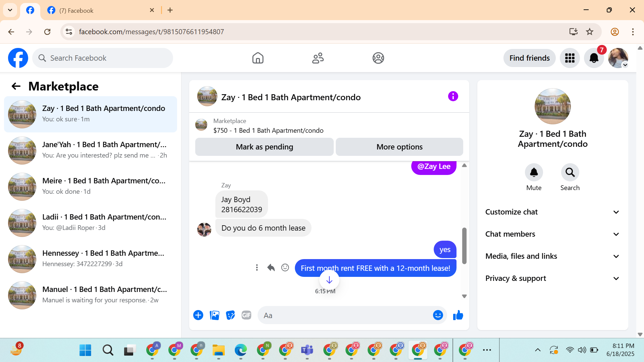This screenshot has width=644, height=362.
Task: Click the Facebook logo icon
Action: (18, 58)
